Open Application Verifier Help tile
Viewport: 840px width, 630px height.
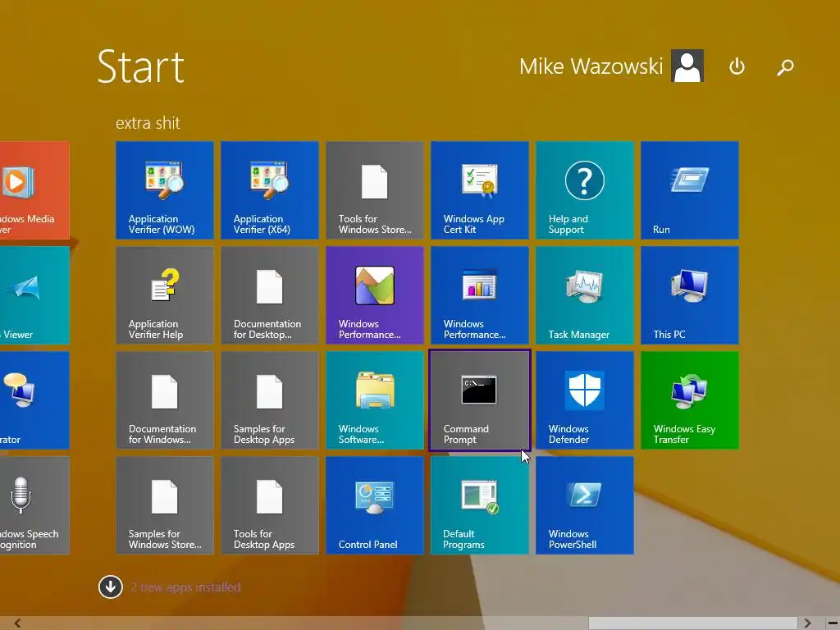164,295
